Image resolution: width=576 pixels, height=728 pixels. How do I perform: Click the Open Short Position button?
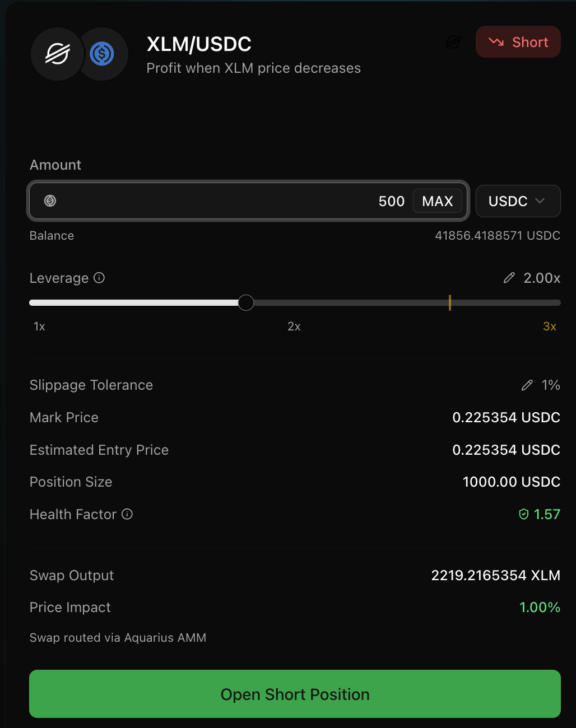(295, 694)
